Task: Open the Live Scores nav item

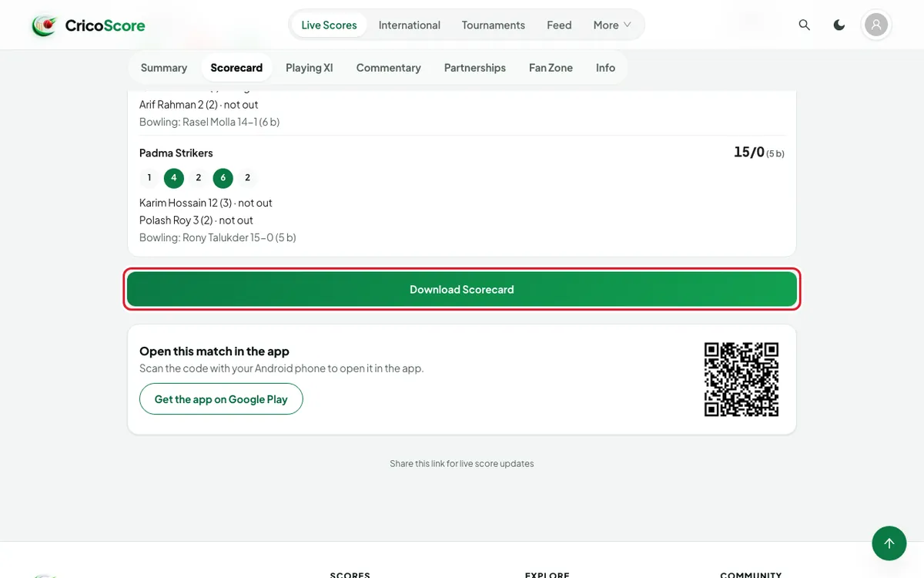Action: (329, 25)
